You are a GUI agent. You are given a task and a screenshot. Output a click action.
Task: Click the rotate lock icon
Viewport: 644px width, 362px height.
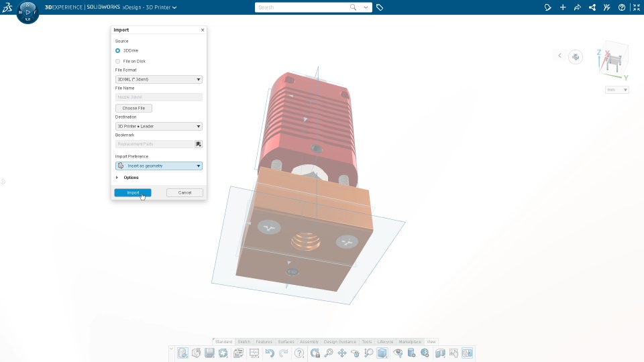click(315, 353)
